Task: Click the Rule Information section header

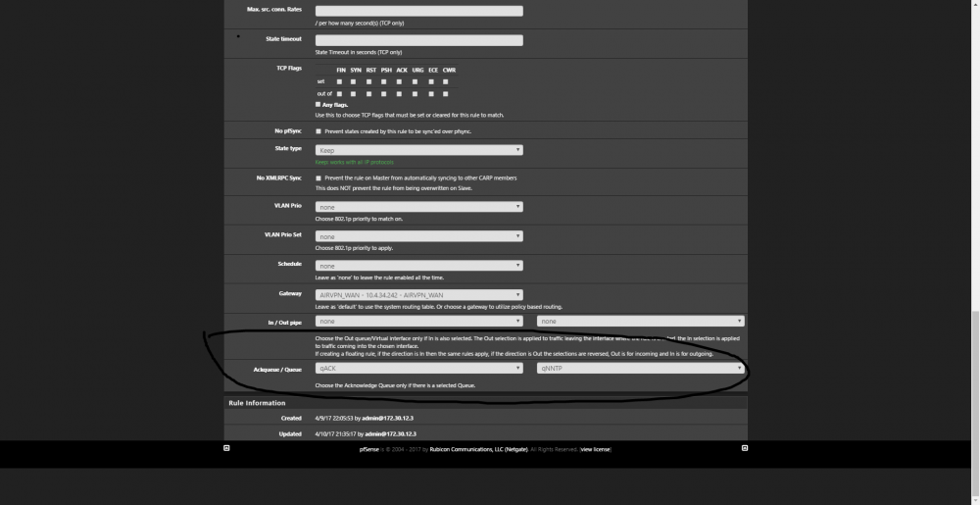Action: 486,403
